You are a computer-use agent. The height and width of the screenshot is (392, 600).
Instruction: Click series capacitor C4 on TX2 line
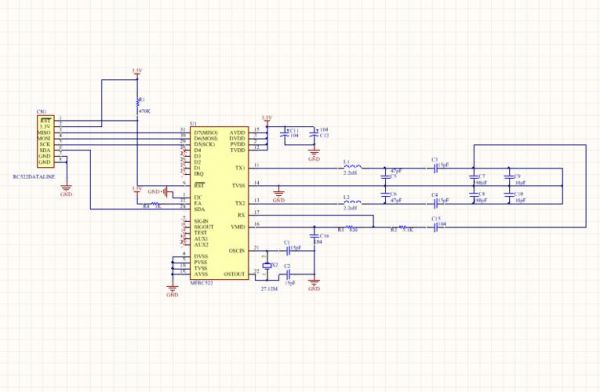click(x=435, y=204)
